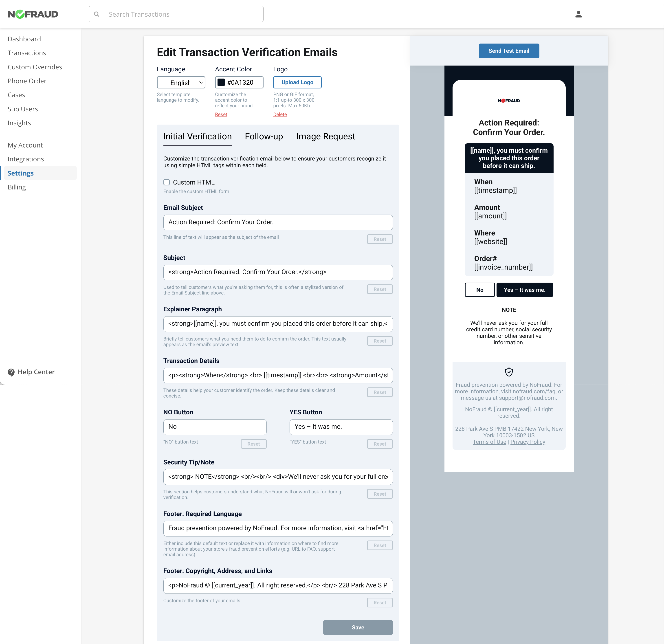This screenshot has height=644, width=664.
Task: Reset the Email Subject field
Action: click(x=379, y=239)
